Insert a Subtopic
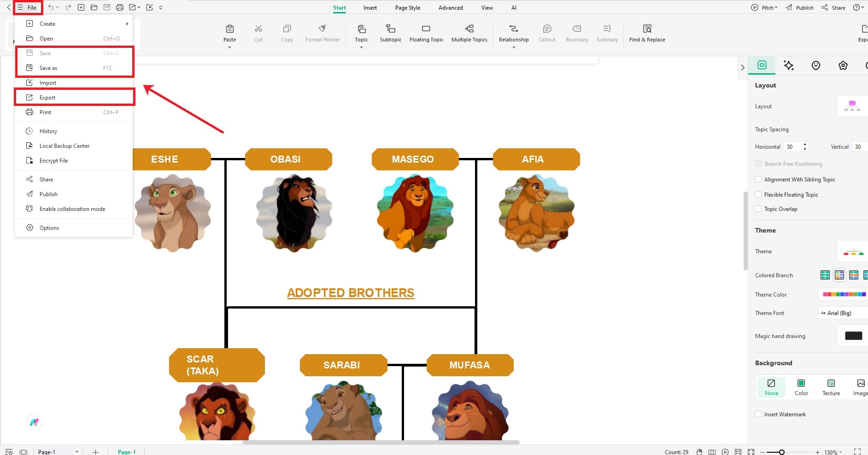The width and height of the screenshot is (868, 455). pos(391,33)
